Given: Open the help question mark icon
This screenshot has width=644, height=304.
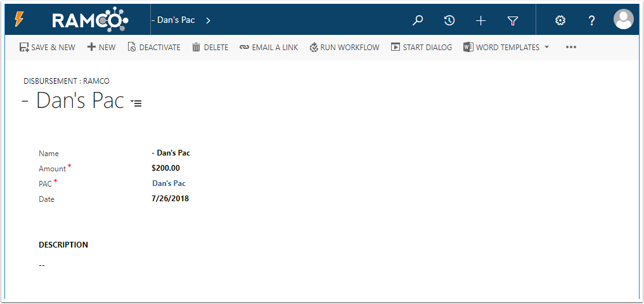Looking at the screenshot, I should (592, 20).
